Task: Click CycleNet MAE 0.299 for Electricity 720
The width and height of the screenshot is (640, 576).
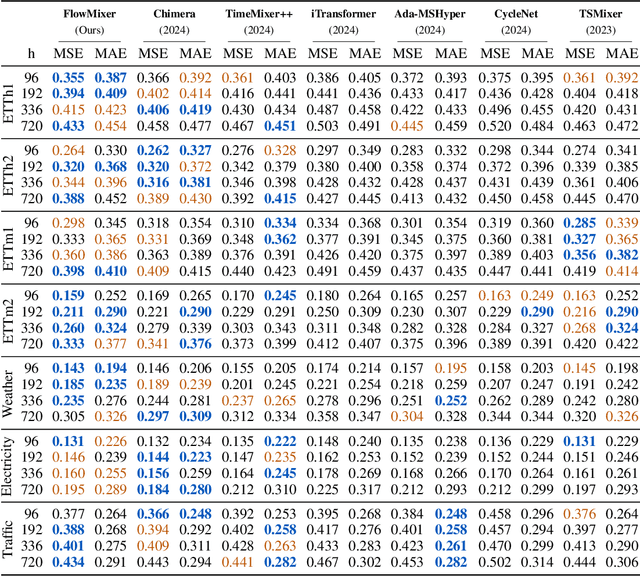Action: click(x=537, y=489)
